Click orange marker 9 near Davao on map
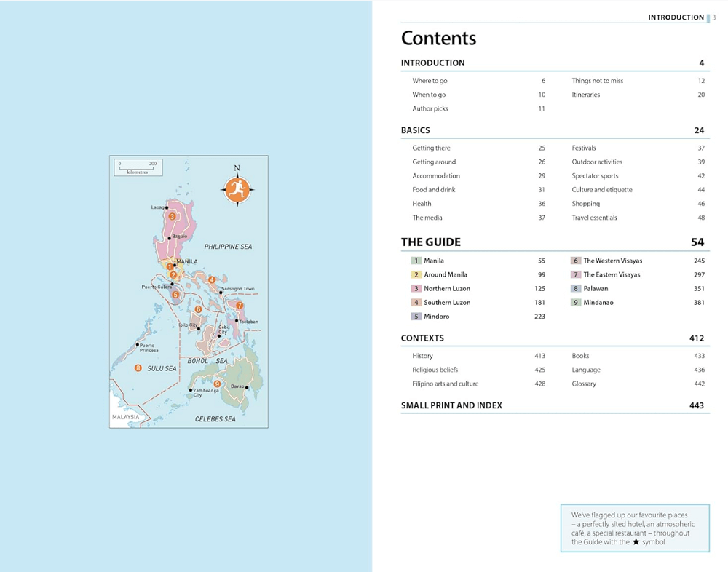The height and width of the screenshot is (572, 728). pos(217,384)
